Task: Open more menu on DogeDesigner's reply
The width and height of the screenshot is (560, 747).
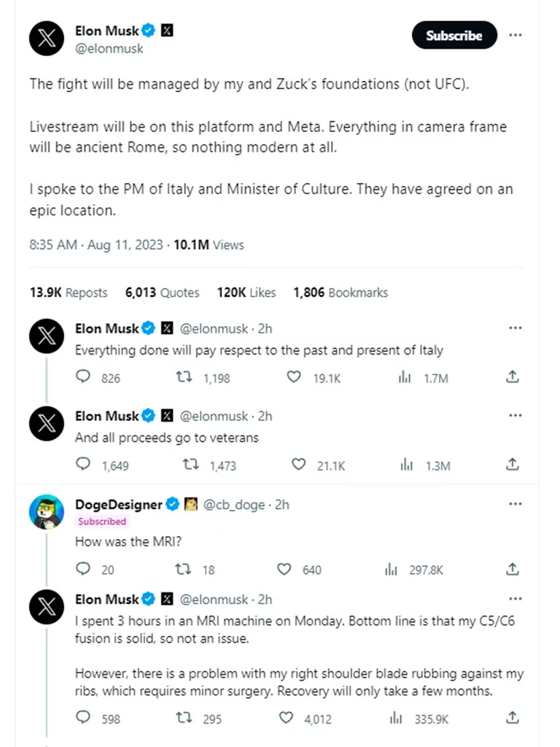Action: point(516,504)
